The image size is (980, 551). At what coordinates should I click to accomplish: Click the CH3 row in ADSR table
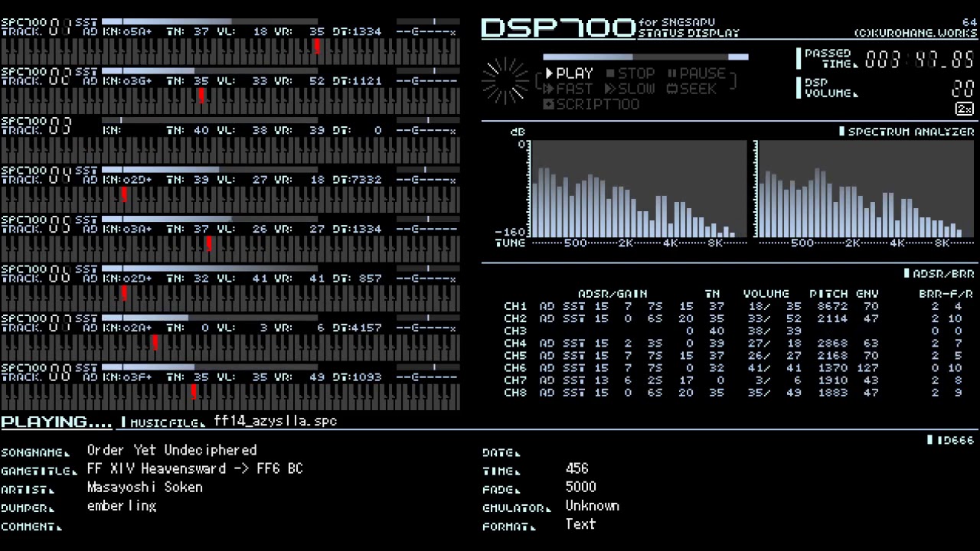click(739, 331)
